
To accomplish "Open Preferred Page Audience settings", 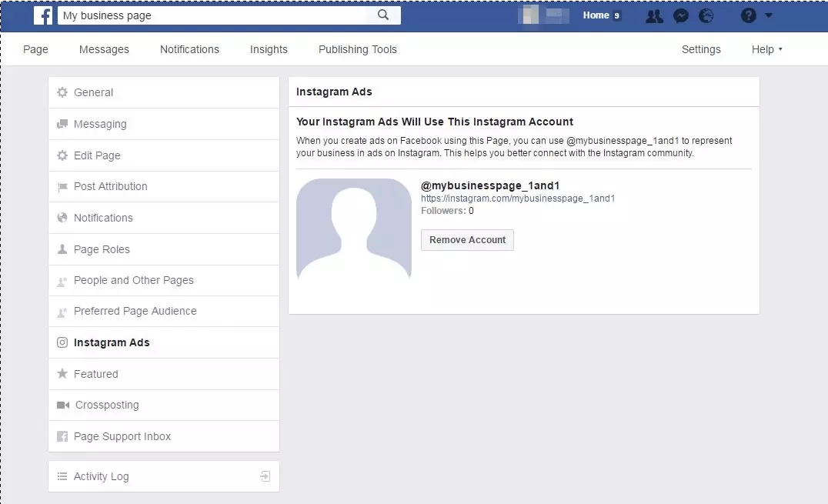I will [x=164, y=311].
